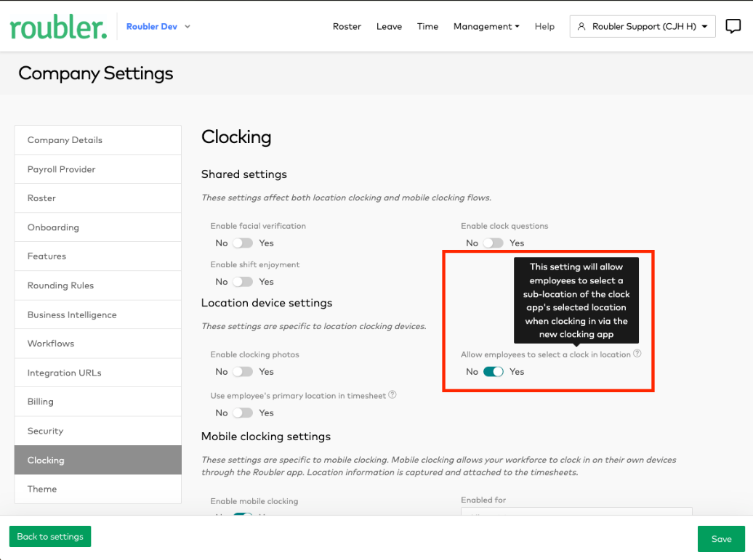753x560 pixels.
Task: Click the Shared settings section heading
Action: (244, 174)
